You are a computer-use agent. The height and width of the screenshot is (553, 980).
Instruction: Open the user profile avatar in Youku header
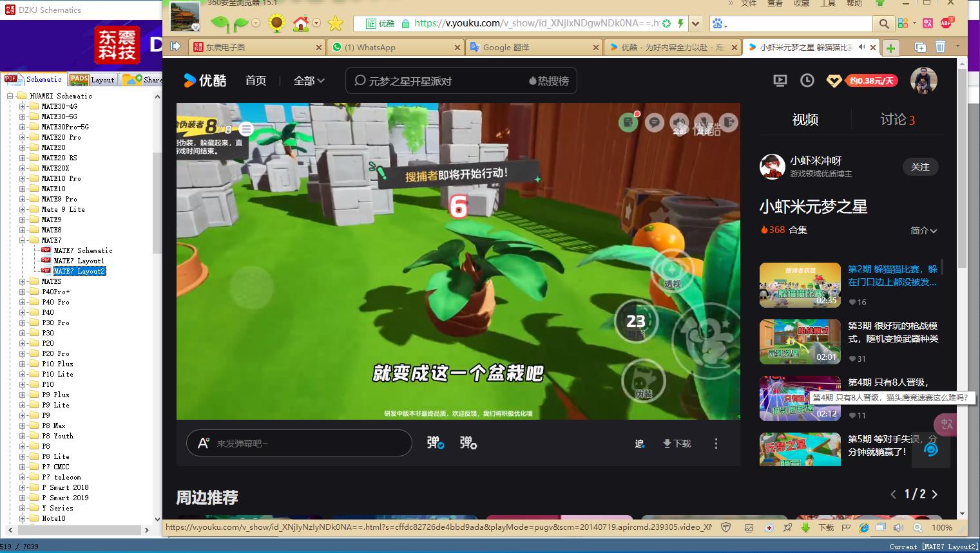tap(923, 80)
